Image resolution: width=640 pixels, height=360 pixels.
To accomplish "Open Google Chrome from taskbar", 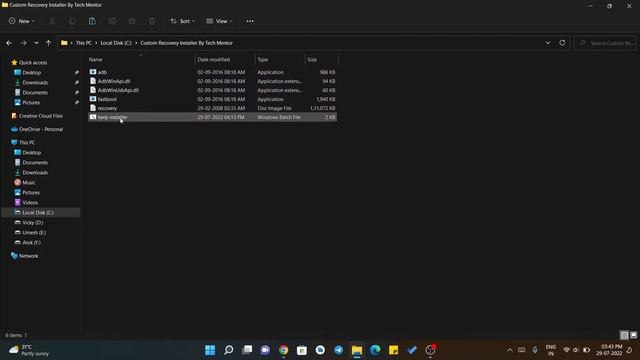I will tap(283, 350).
